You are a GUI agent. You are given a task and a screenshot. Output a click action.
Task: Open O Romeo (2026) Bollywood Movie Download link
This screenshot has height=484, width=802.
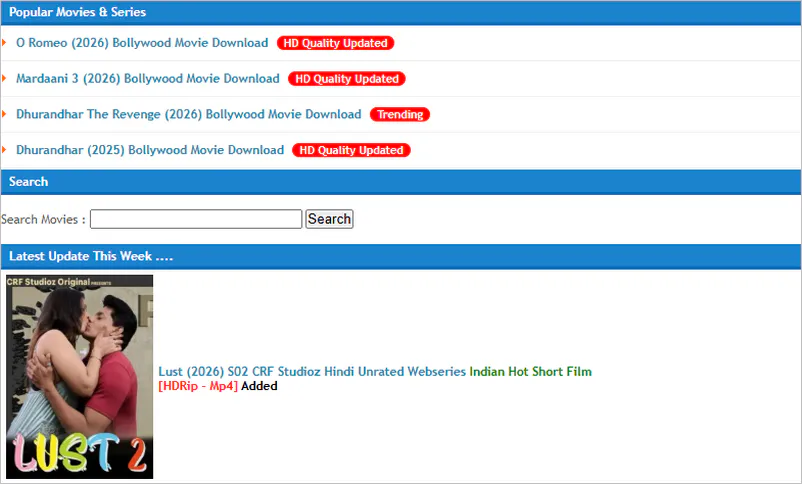(142, 43)
